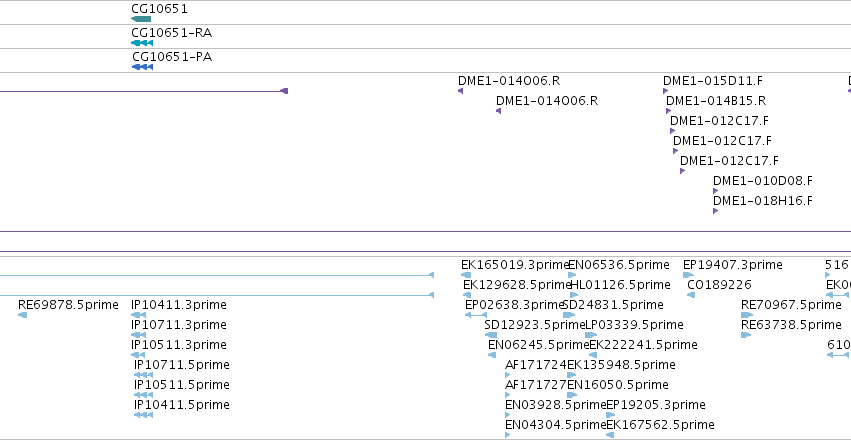Click the RE69878.5prime EST arrow glyph

[22, 315]
